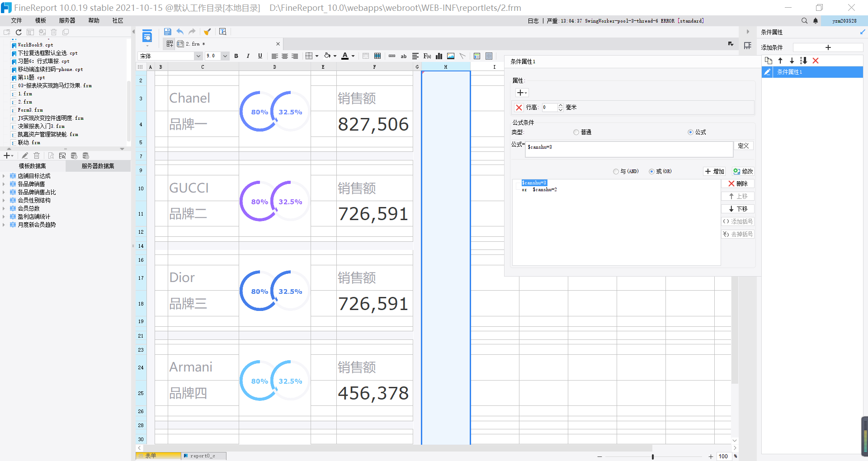Click the 公式 formula input field
Image resolution: width=868 pixels, height=461 pixels.
tap(628, 150)
